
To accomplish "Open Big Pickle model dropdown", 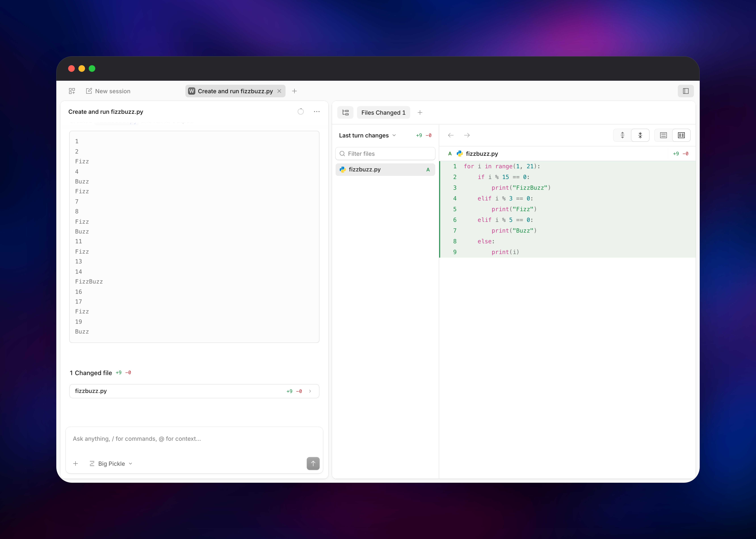I will [x=111, y=464].
